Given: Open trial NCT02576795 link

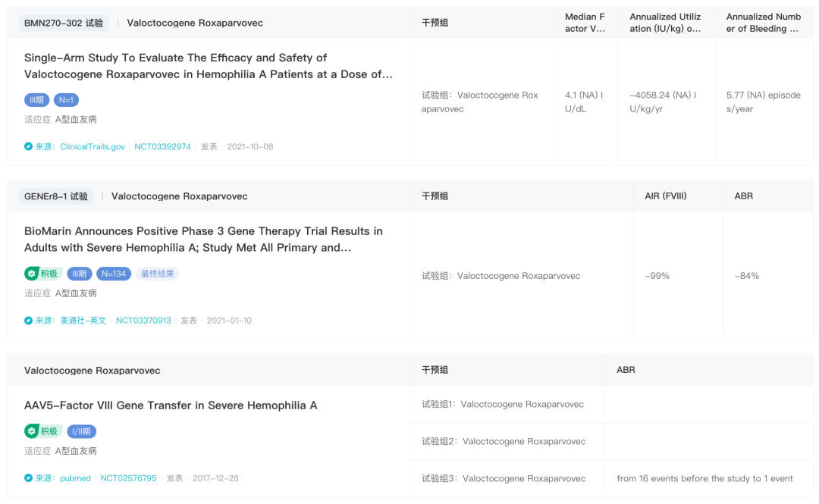Looking at the screenshot, I should point(128,478).
